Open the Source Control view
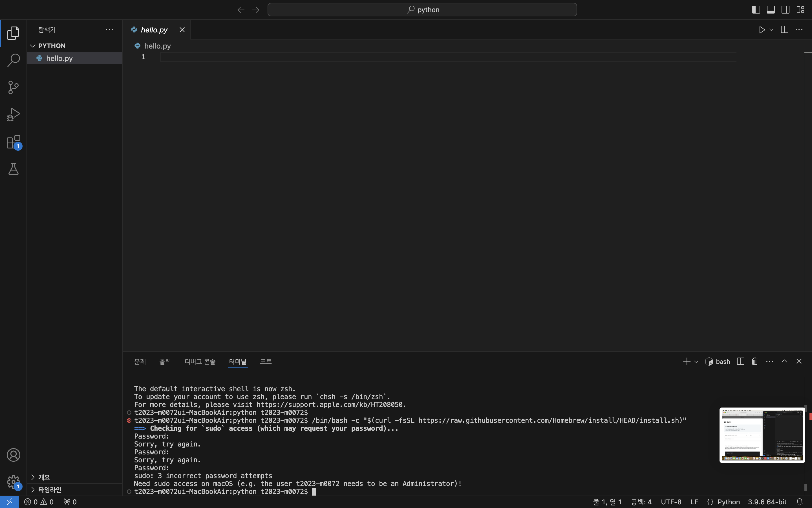Viewport: 812px width, 508px height. 13,87
